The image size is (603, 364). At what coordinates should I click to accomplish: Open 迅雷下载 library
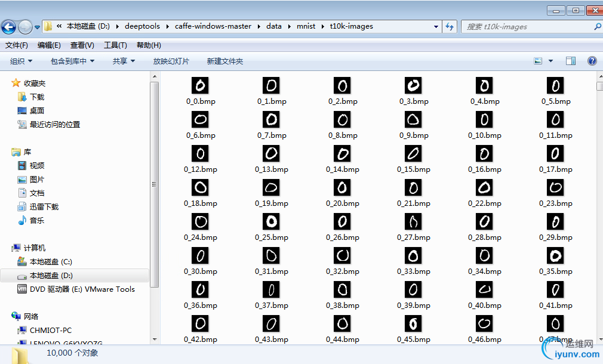pos(44,207)
